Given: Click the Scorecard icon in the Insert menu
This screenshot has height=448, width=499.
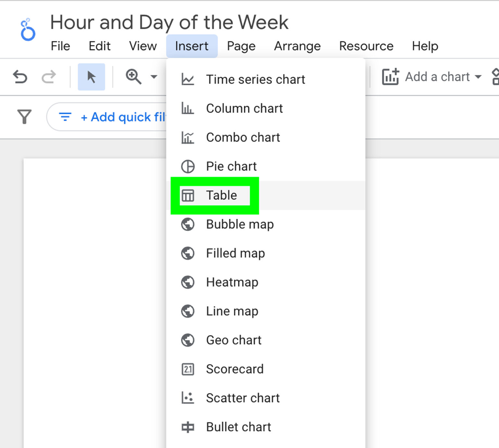Looking at the screenshot, I should (187, 369).
